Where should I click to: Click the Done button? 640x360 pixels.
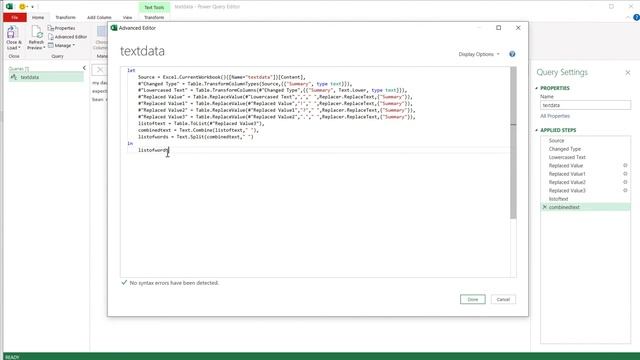(473, 299)
